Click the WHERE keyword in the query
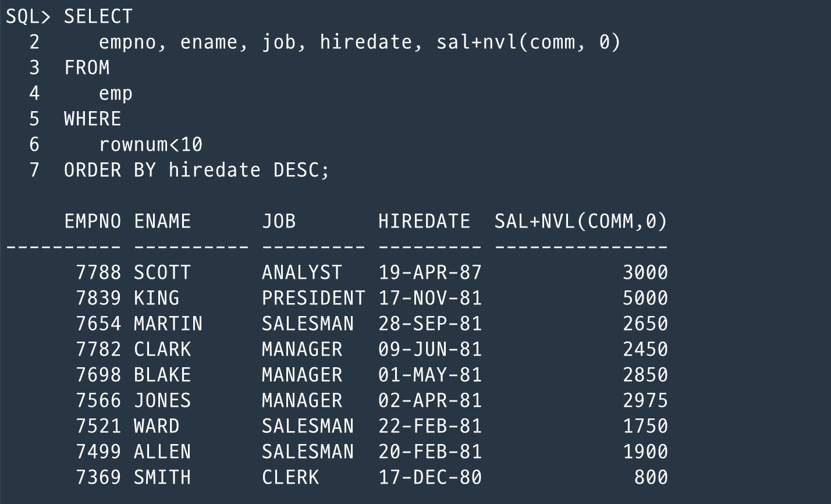831x504 pixels. [x=93, y=119]
